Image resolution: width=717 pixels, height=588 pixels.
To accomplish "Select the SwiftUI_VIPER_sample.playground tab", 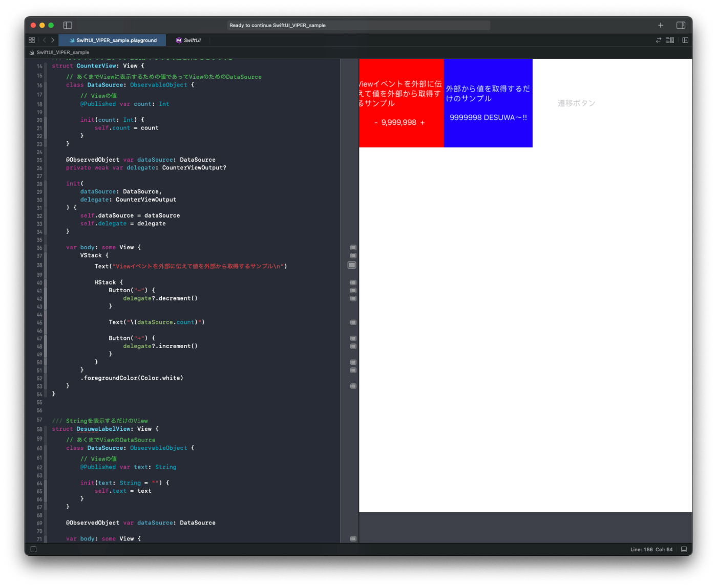I will click(112, 40).
